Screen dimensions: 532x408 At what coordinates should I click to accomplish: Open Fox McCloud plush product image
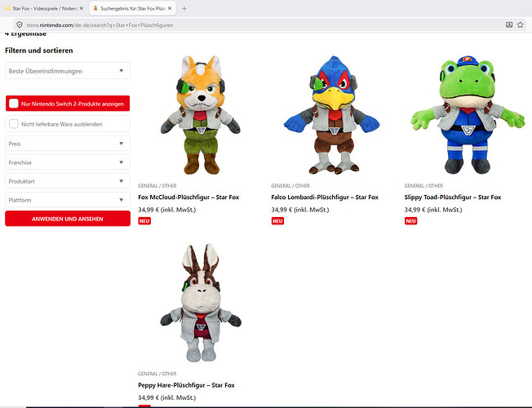click(x=200, y=115)
